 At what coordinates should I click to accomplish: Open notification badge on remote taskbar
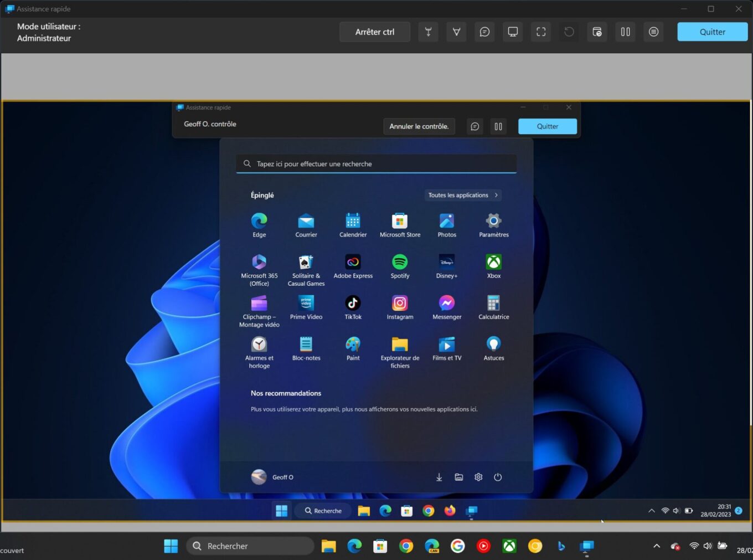pos(739,511)
